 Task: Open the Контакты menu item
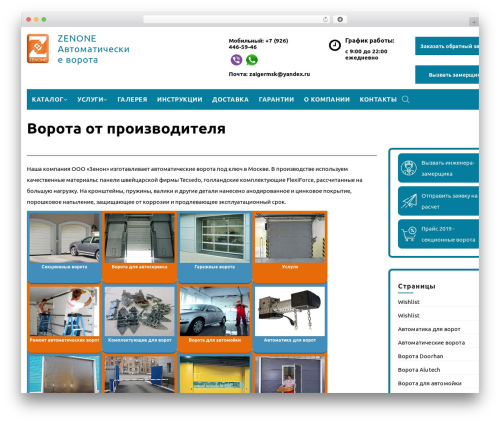pos(378,99)
